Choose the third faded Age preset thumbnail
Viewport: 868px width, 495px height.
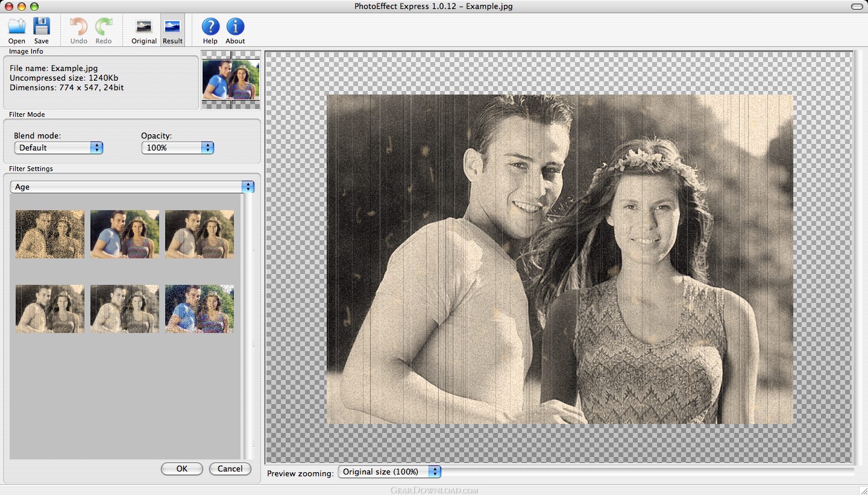click(x=200, y=234)
